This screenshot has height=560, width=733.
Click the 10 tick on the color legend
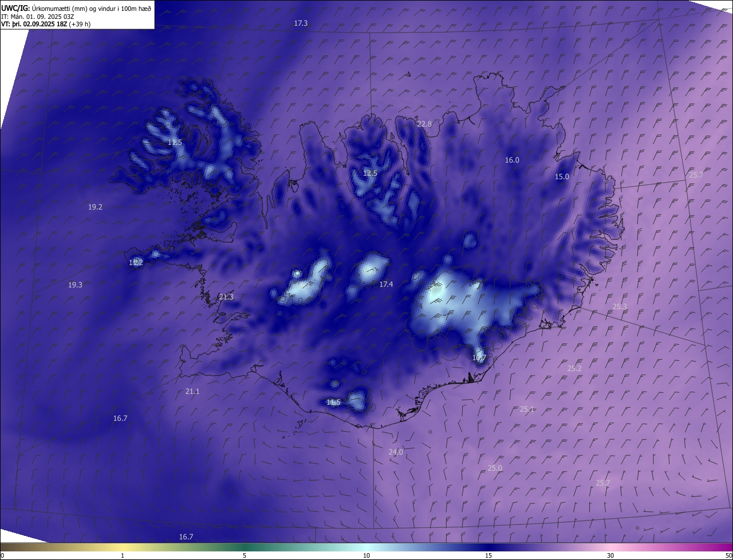click(x=366, y=556)
